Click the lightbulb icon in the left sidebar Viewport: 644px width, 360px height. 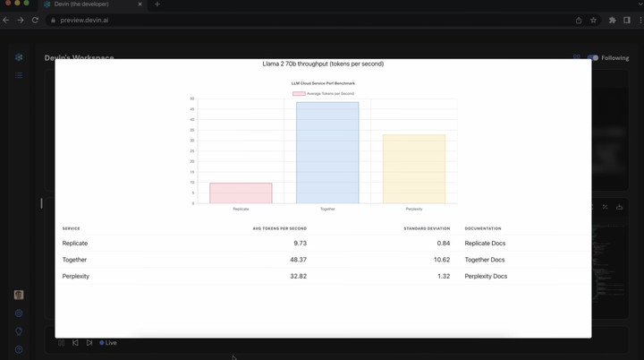click(19, 331)
